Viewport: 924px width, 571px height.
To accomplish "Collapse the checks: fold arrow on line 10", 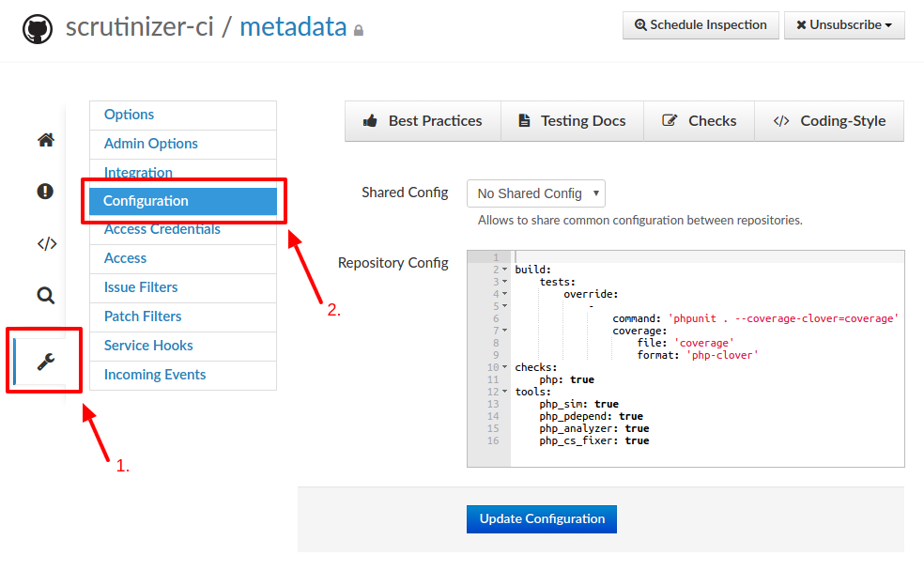I will (504, 367).
